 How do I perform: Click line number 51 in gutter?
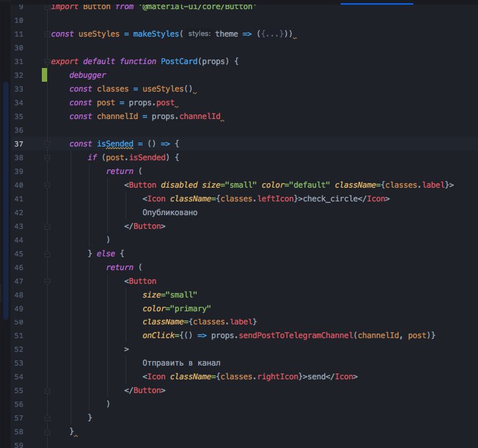pos(18,336)
